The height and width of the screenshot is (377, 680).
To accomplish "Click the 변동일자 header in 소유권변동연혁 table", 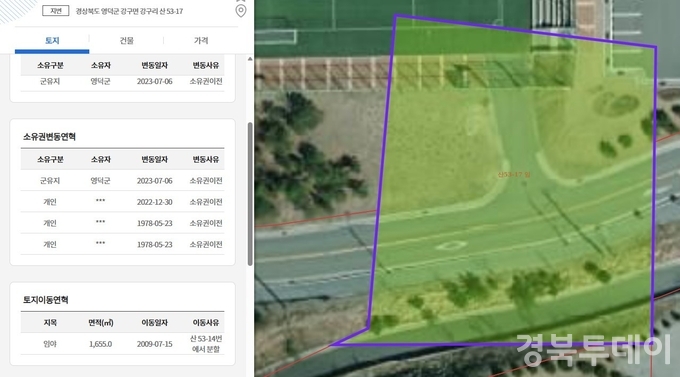I will (154, 160).
